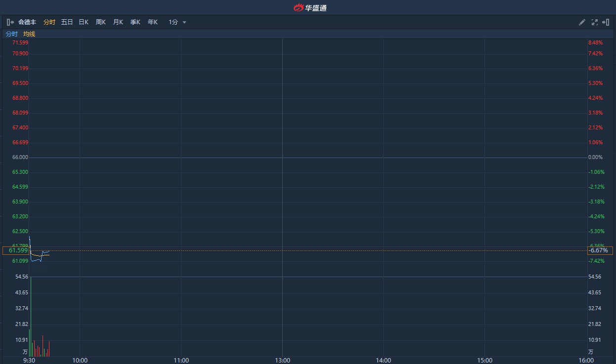Toggle the blue 分时 line legend
This screenshot has width=616, height=364.
(x=11, y=34)
